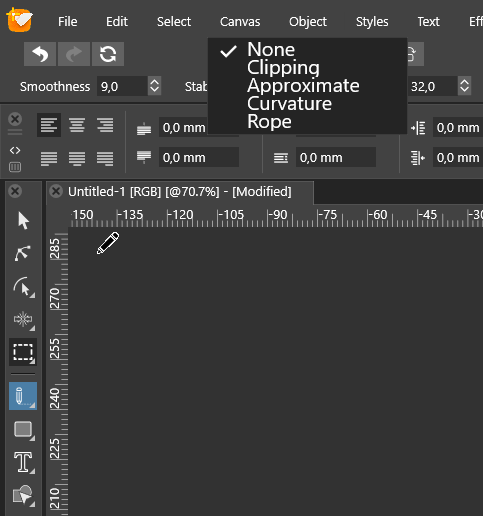Switch to the Untitled-1 document tab
The width and height of the screenshot is (483, 516).
180,192
